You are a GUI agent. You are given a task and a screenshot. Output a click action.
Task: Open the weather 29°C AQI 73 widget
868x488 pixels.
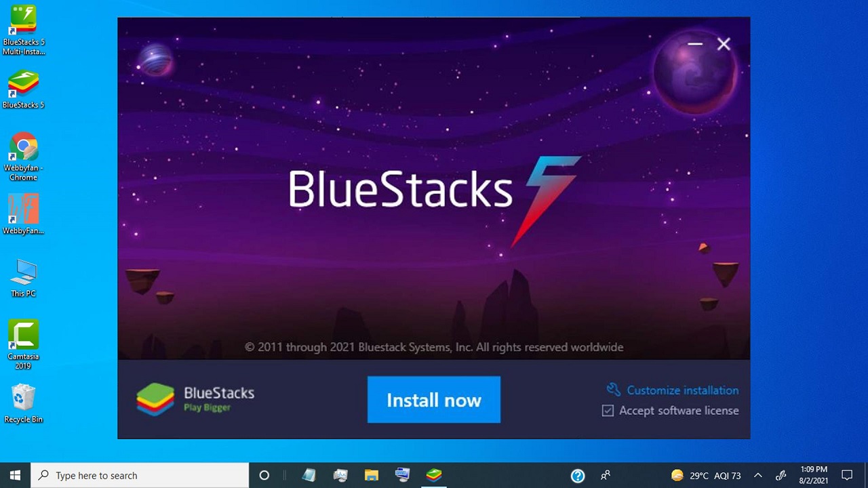[x=705, y=476]
